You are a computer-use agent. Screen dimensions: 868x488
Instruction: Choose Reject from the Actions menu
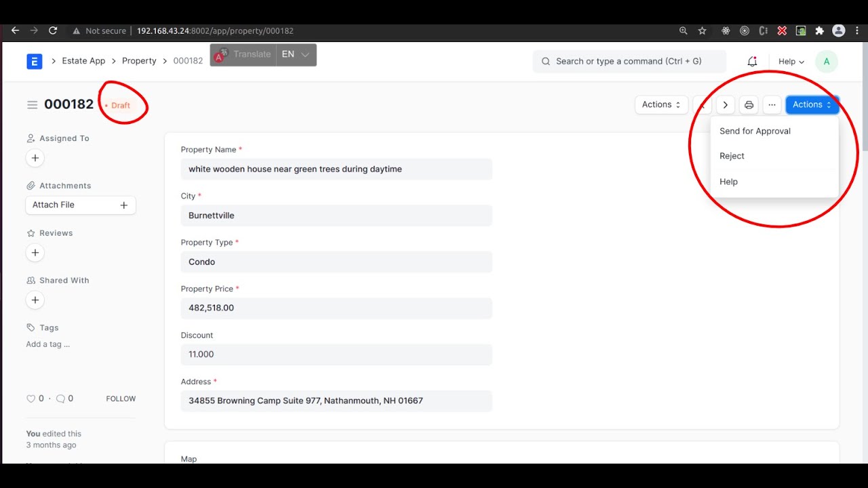click(774, 156)
